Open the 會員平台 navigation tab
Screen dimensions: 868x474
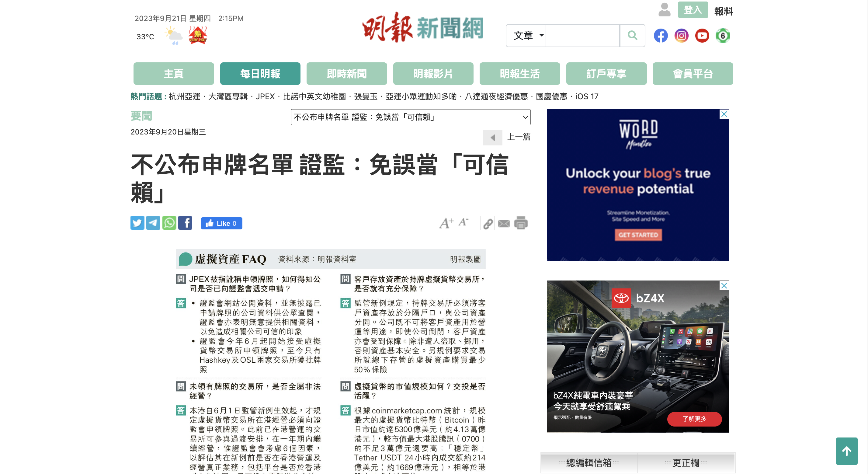point(693,74)
